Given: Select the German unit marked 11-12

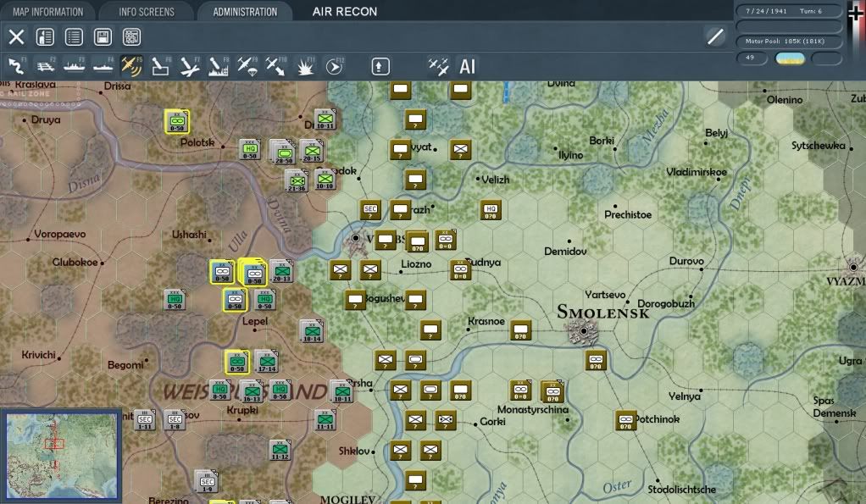Looking at the screenshot, I should point(280,450).
